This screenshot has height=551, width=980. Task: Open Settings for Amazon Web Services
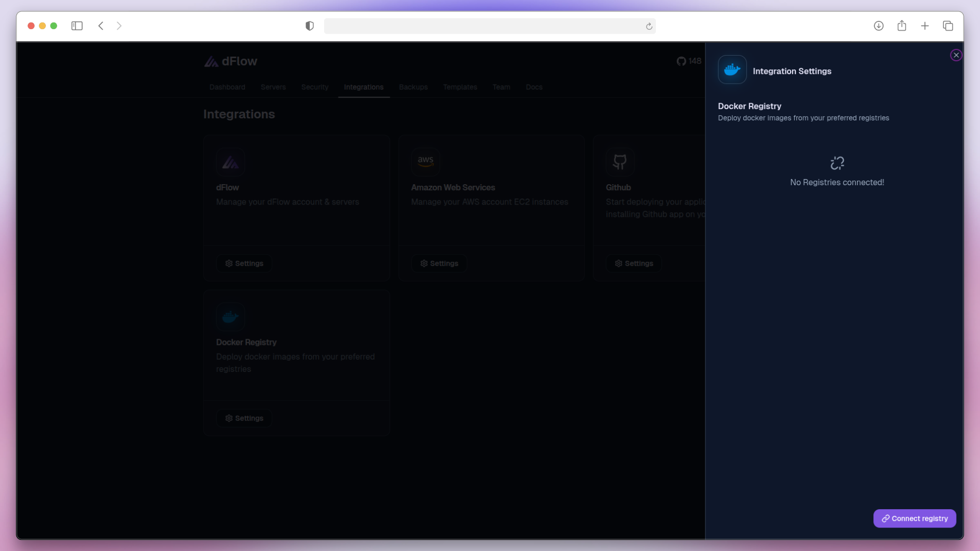[439, 263]
